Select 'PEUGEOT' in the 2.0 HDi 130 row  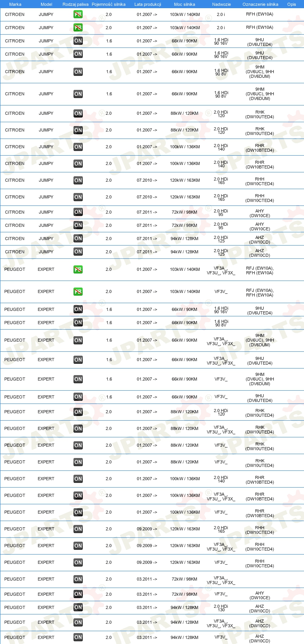(x=15, y=607)
